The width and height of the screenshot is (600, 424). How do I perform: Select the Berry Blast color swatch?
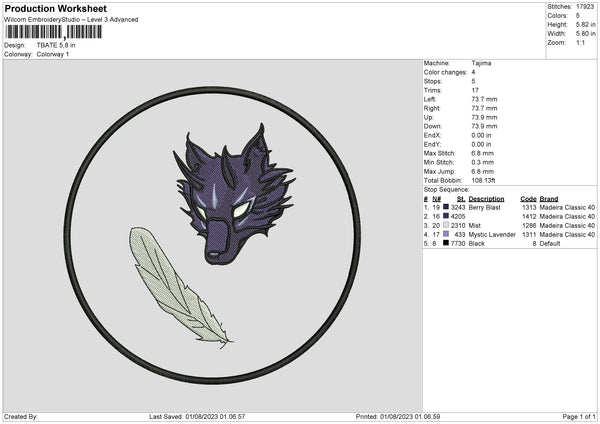[445, 206]
